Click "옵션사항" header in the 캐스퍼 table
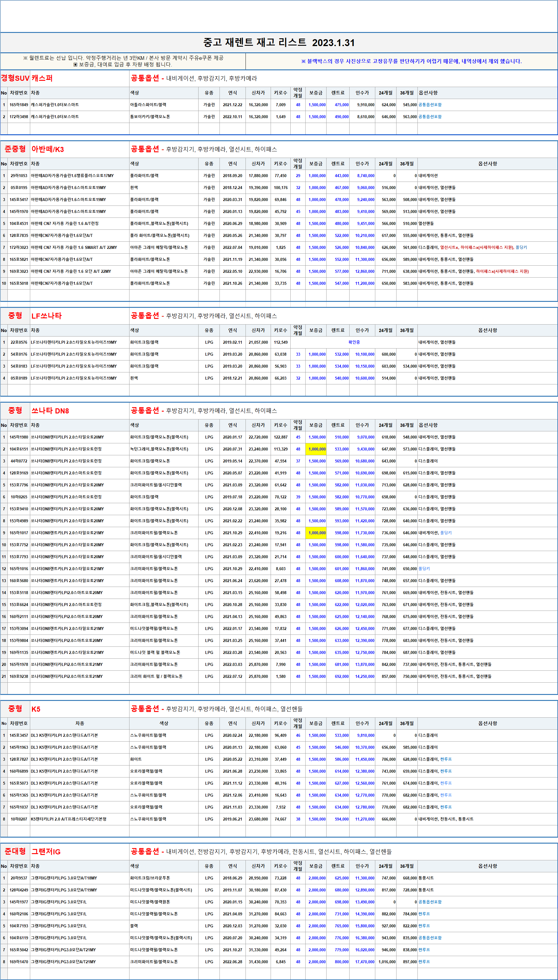Viewport: 558px width, 980px height. (428, 93)
